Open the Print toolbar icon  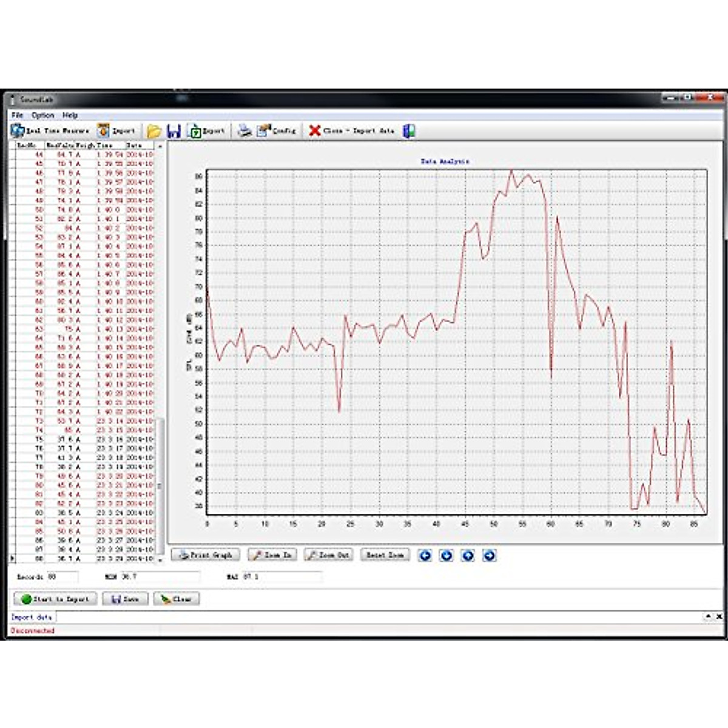pos(243,129)
